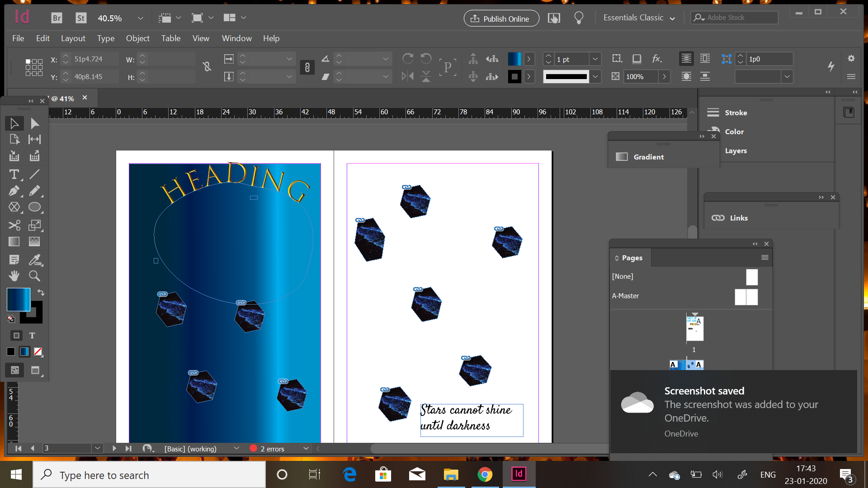Open the stroke weight dropdown
This screenshot has height=488, width=868.
coord(595,59)
